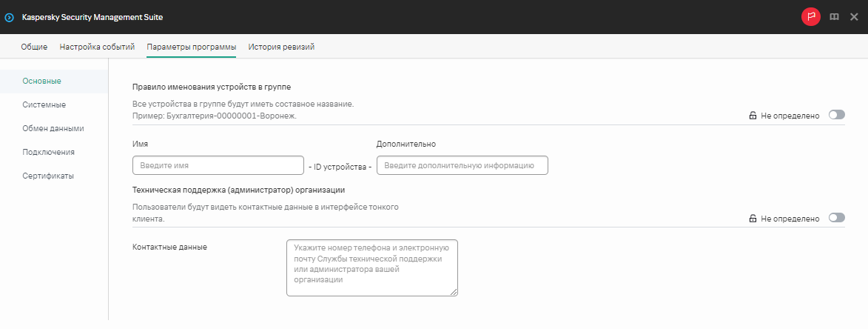The width and height of the screenshot is (868, 329).
Task: Open the red flag notifications icon
Action: pos(811,16)
